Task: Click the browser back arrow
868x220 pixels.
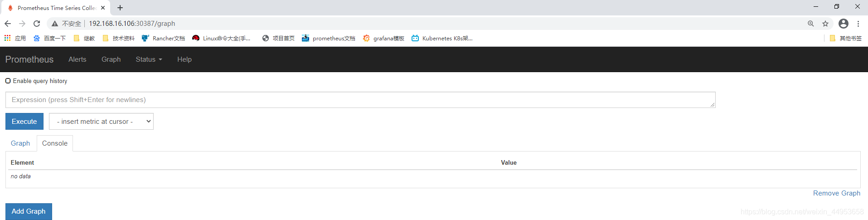Action: pyautogui.click(x=8, y=24)
